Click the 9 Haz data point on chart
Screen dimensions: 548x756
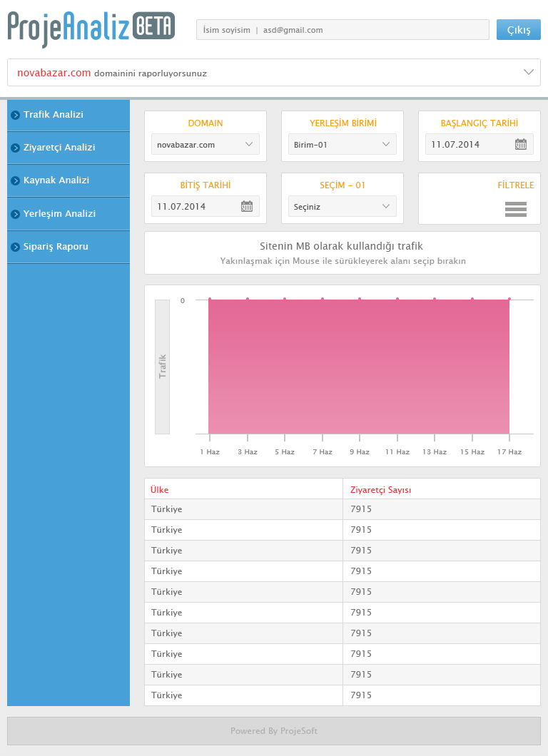tap(360, 300)
